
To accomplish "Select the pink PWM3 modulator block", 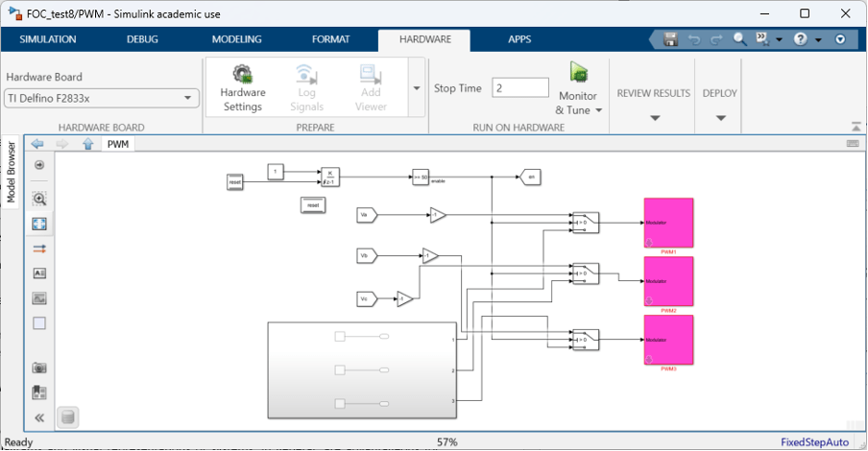I will point(668,340).
